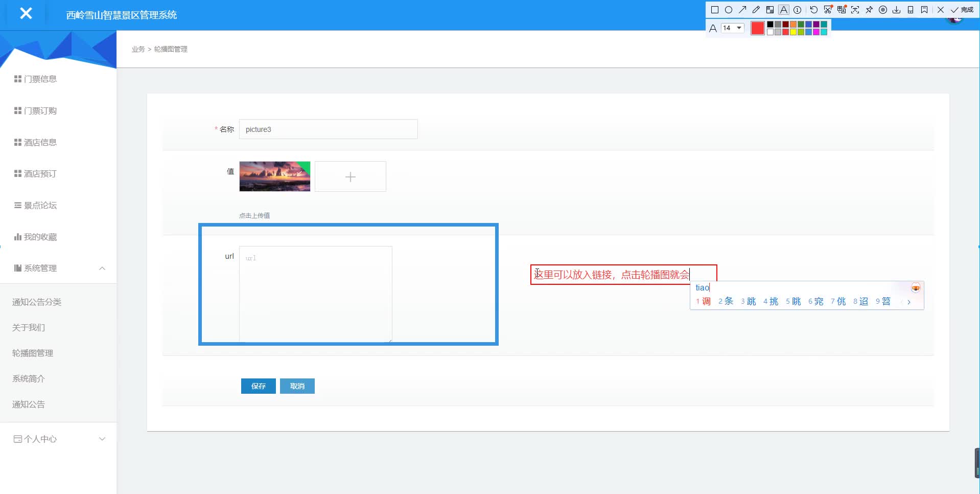Close the sidebar with the white X icon

pos(26,13)
